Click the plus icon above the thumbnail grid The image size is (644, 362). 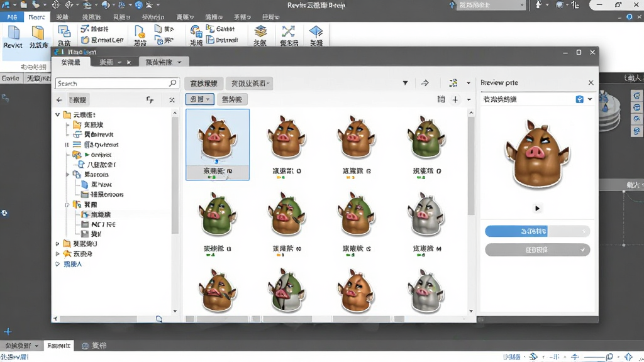point(455,99)
